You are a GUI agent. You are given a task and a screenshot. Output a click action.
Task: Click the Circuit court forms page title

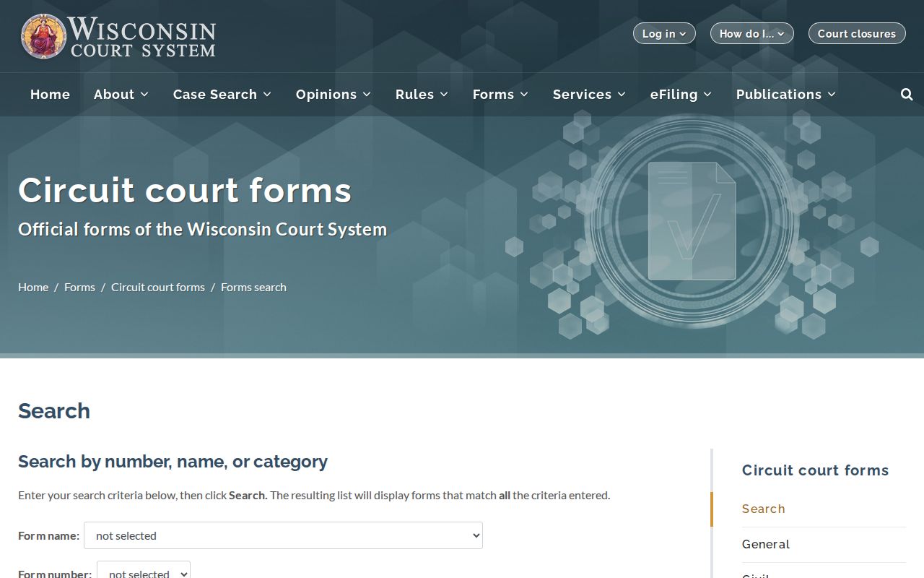(185, 190)
